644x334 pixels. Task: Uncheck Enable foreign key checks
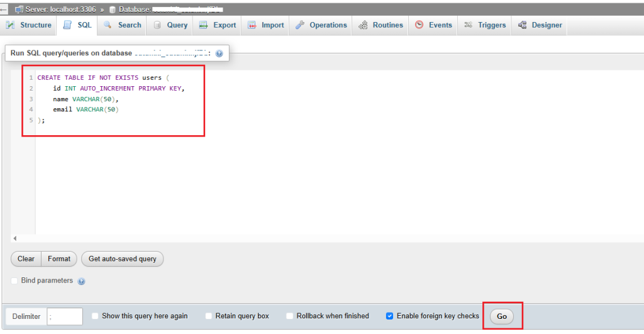coord(390,316)
